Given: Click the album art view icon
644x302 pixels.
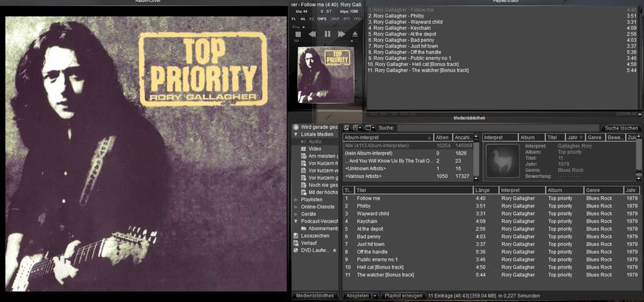Looking at the screenshot, I should 346,128.
